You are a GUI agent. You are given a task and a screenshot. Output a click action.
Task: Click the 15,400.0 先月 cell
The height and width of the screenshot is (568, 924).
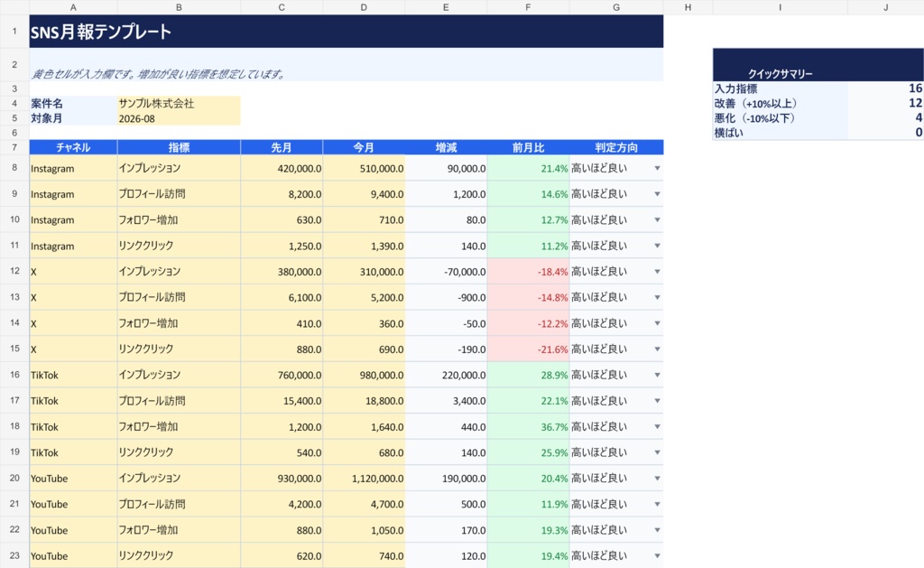click(282, 401)
